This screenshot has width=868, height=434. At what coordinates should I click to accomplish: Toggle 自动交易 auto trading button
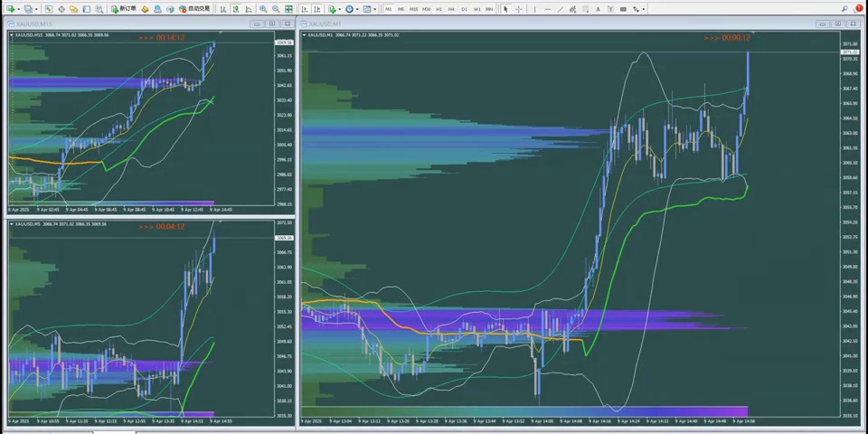194,9
